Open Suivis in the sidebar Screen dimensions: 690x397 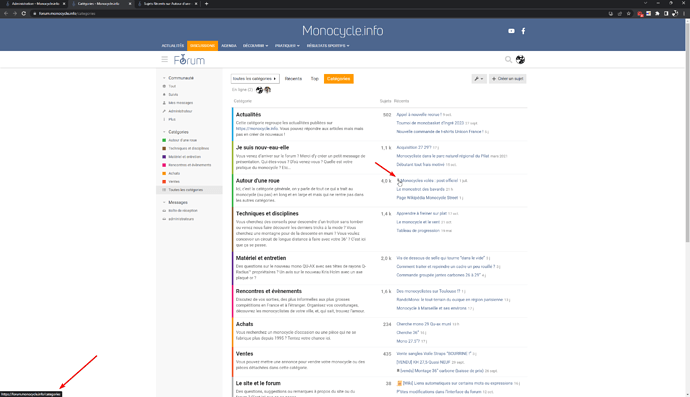coord(173,95)
